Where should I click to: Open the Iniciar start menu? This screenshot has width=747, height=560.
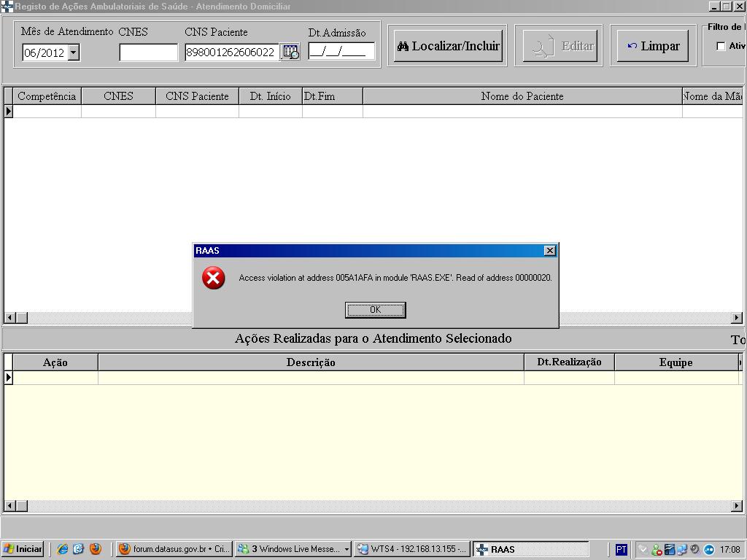[x=23, y=549]
